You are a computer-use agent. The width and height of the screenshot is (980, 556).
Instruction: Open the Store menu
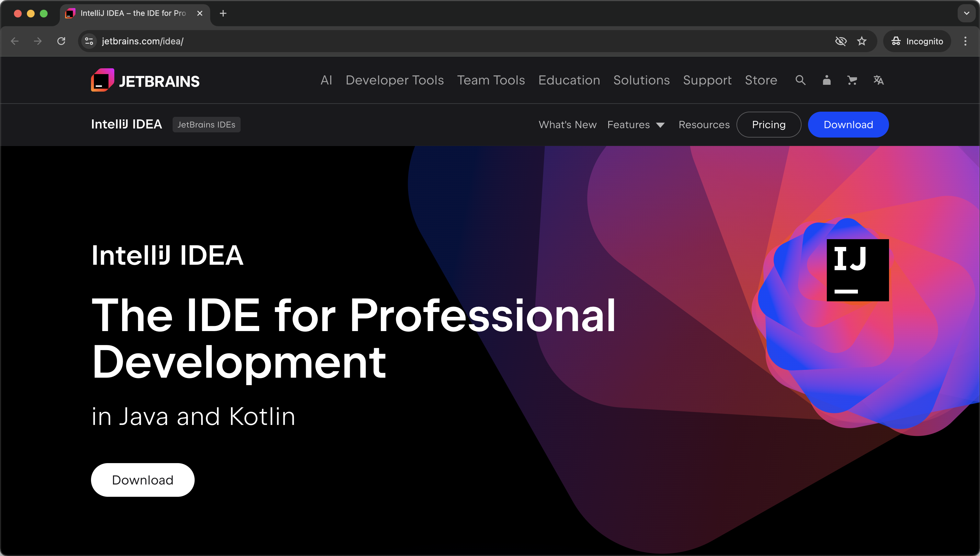(x=761, y=80)
